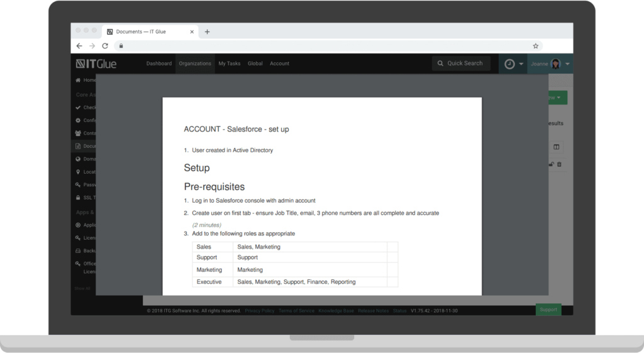
Task: Bookmark page with the star icon
Action: coord(535,46)
